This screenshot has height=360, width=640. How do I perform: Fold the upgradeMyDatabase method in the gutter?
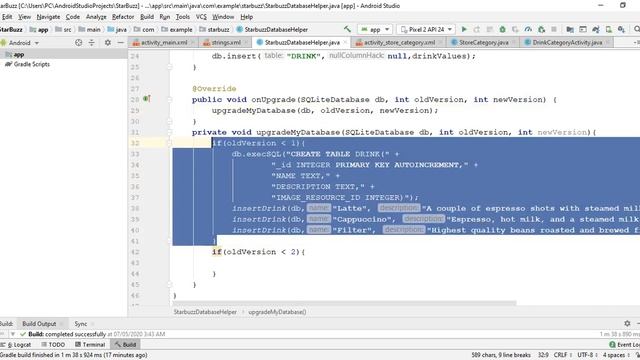click(x=170, y=132)
